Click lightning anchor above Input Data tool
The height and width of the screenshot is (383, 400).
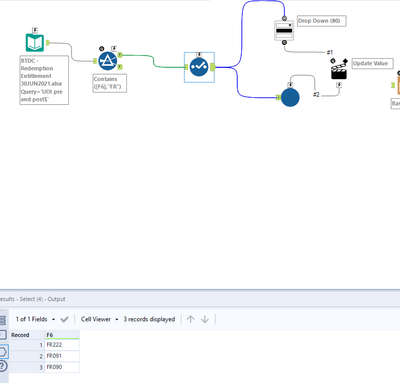tap(35, 30)
